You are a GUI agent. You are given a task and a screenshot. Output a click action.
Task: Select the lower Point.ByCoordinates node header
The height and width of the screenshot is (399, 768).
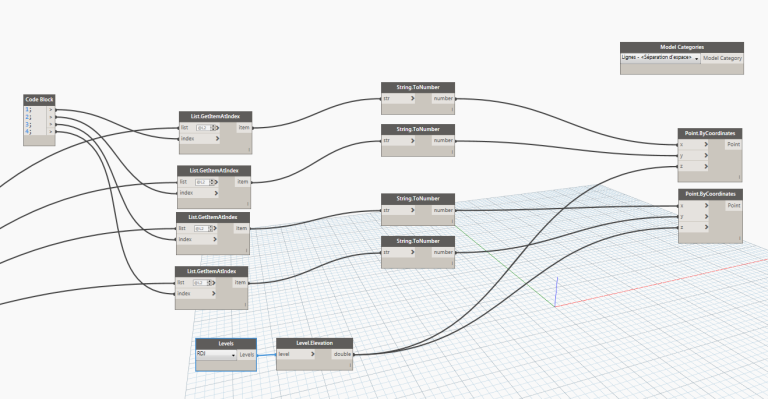click(x=710, y=194)
